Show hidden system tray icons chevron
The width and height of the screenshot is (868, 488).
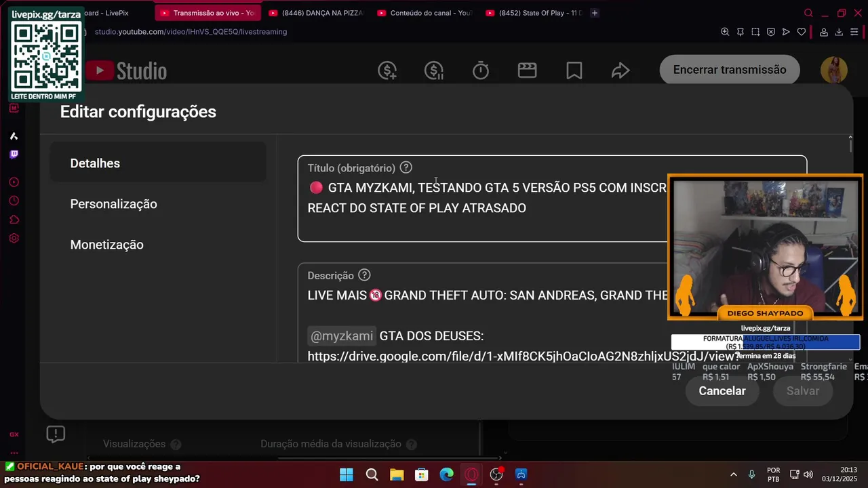[734, 474]
